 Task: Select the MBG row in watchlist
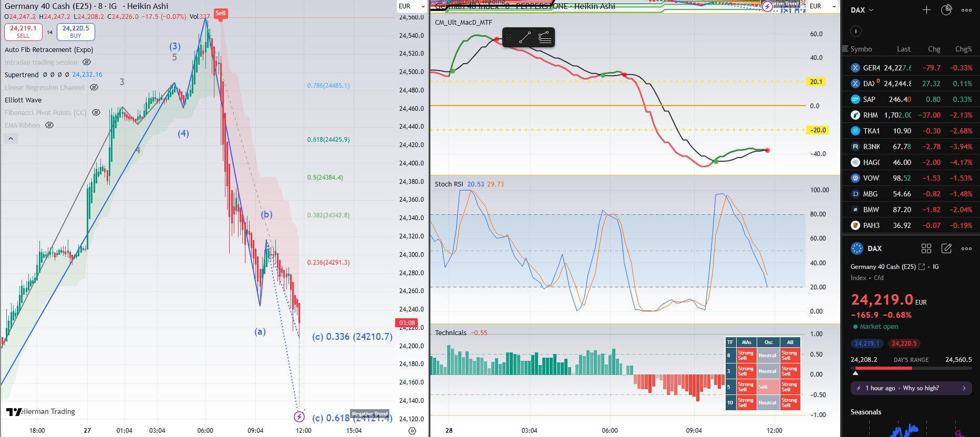(x=911, y=194)
